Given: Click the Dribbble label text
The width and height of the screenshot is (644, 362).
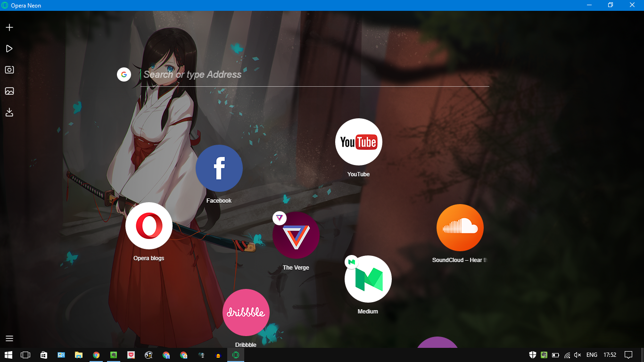Looking at the screenshot, I should (246, 345).
